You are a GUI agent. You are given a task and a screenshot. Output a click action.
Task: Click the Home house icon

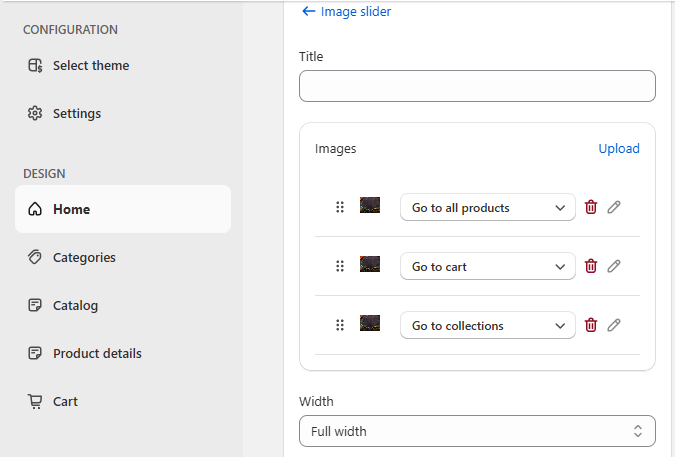point(35,209)
